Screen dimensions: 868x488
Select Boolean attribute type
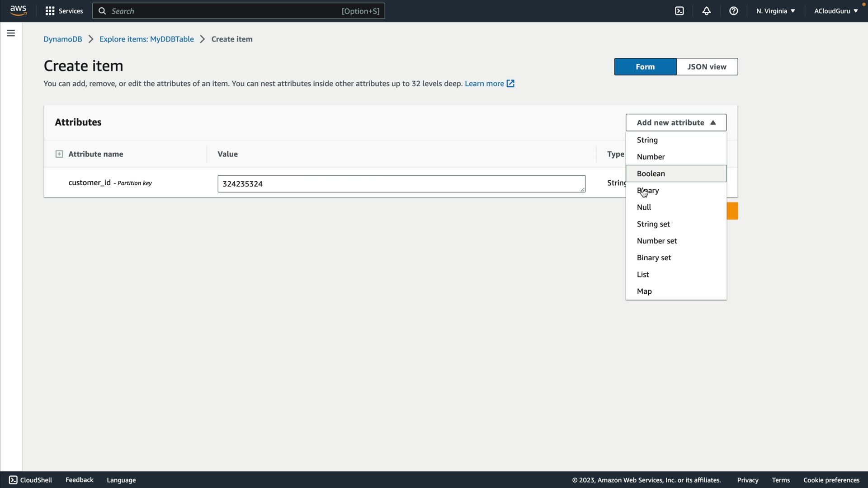pyautogui.click(x=651, y=174)
